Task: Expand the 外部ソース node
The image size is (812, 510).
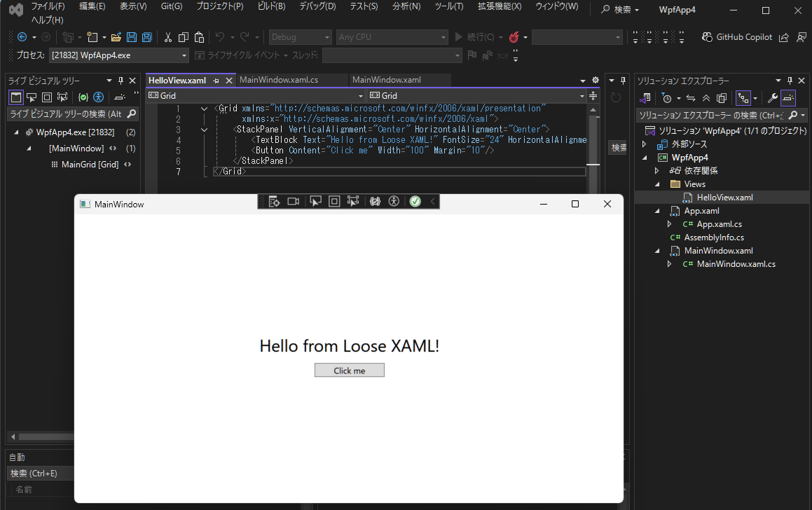Action: (x=645, y=144)
